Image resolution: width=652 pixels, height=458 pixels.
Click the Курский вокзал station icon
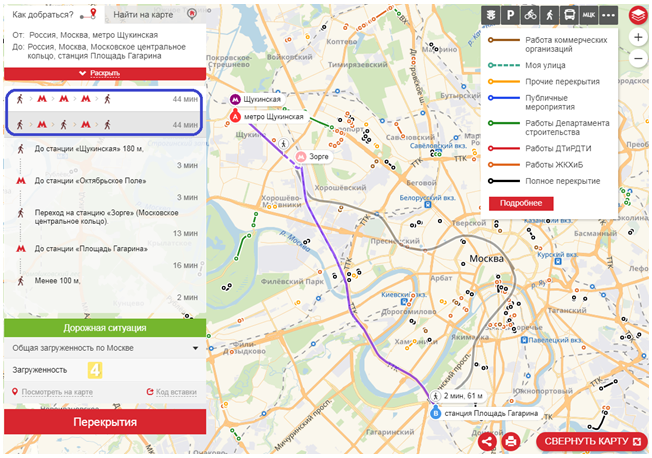click(x=558, y=261)
